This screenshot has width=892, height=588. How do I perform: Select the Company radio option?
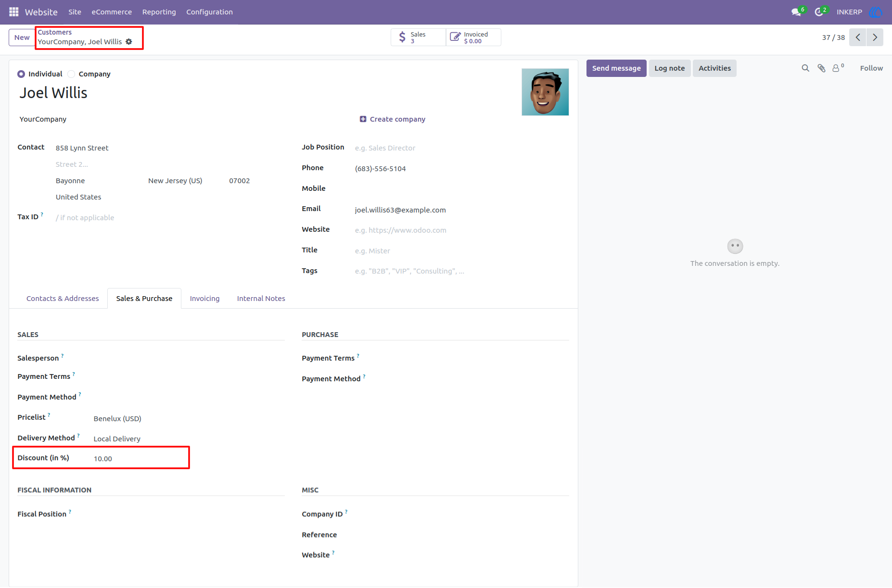coord(71,74)
